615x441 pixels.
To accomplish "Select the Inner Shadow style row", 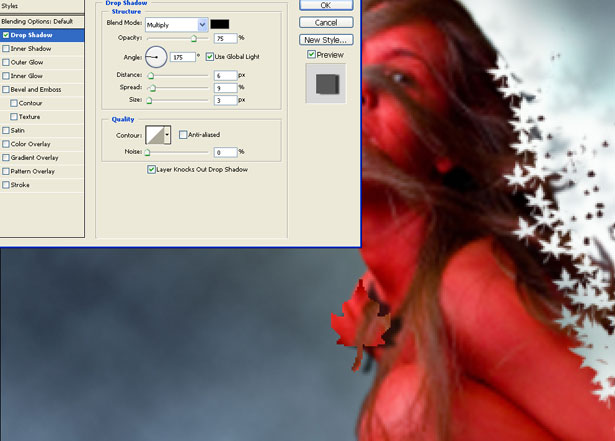I will (x=42, y=49).
